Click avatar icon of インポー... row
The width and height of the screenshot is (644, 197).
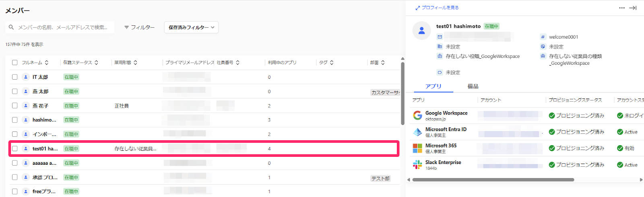[26, 134]
